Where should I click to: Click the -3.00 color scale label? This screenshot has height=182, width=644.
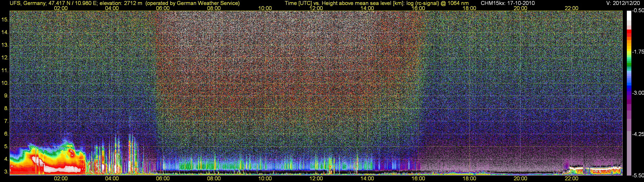click(638, 93)
